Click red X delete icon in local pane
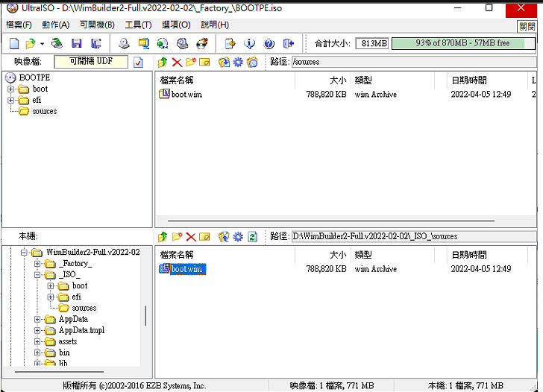 [x=191, y=237]
